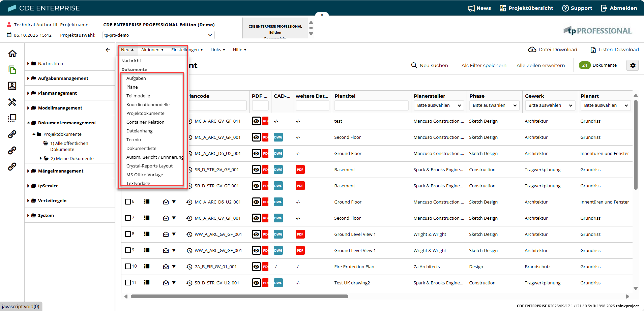Click the DWG icon for Test UK drawing2
The width and height of the screenshot is (644, 311).
point(278,283)
